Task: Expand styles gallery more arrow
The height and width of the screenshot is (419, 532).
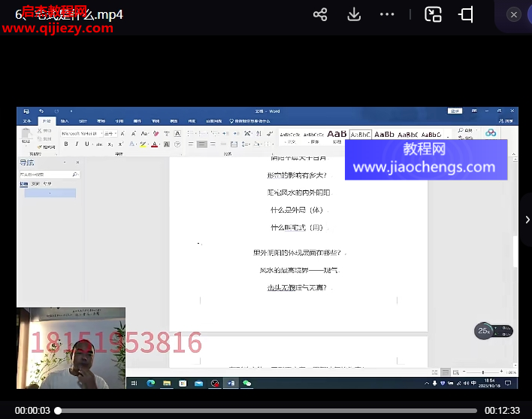Action: (x=448, y=137)
